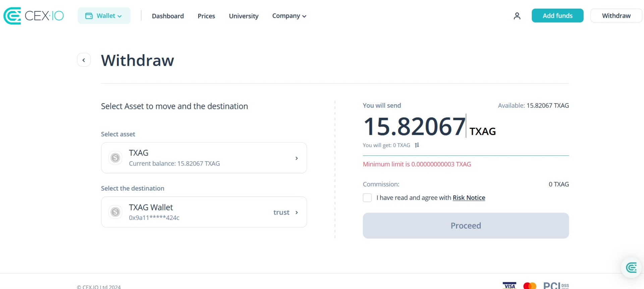Click the 0 TXAG commission value
644x289 pixels.
(559, 184)
